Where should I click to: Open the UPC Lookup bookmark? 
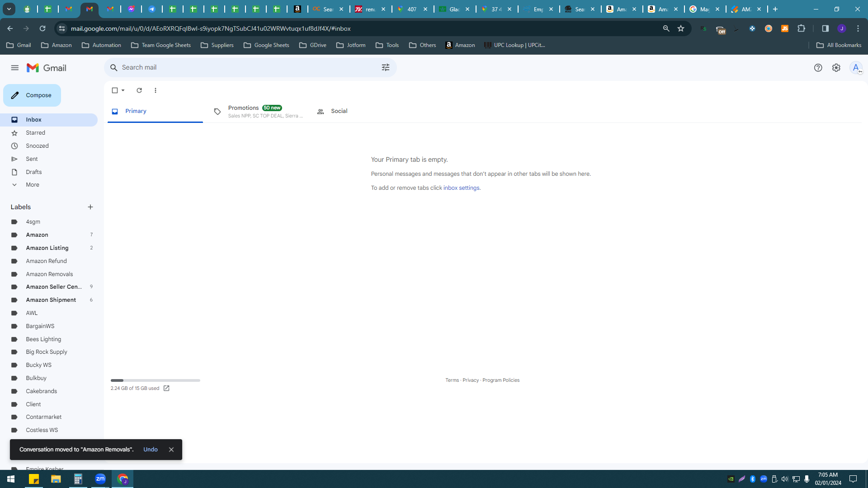click(514, 45)
